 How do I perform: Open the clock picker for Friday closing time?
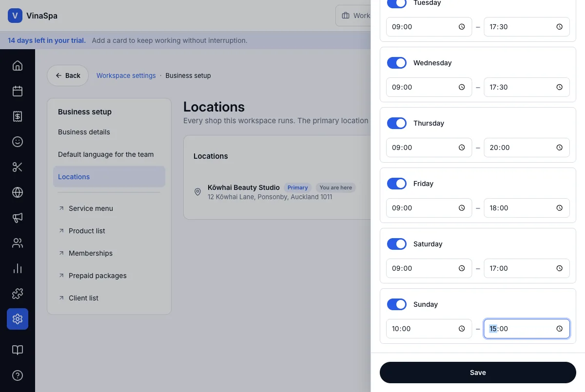[560, 208]
